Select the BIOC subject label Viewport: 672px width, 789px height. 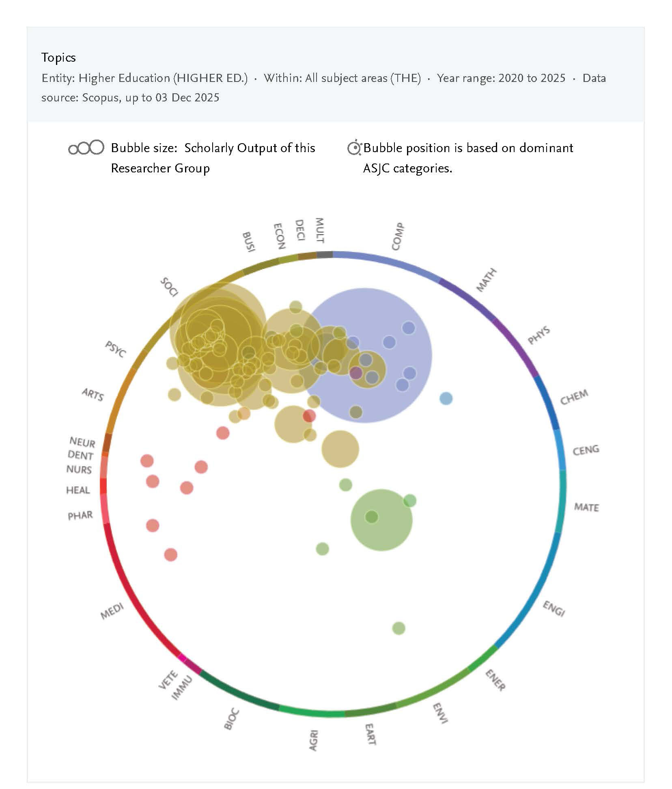(231, 720)
